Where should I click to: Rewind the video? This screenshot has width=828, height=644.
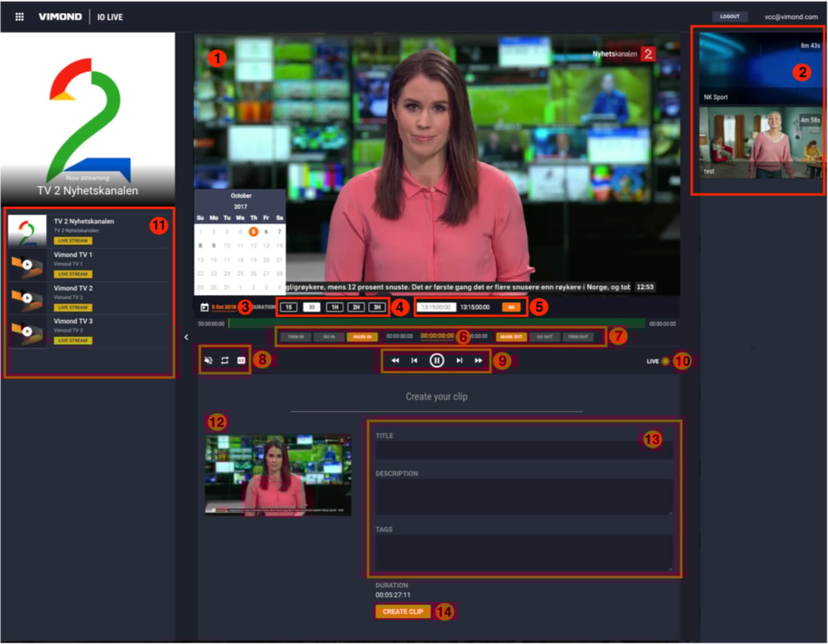pos(395,360)
